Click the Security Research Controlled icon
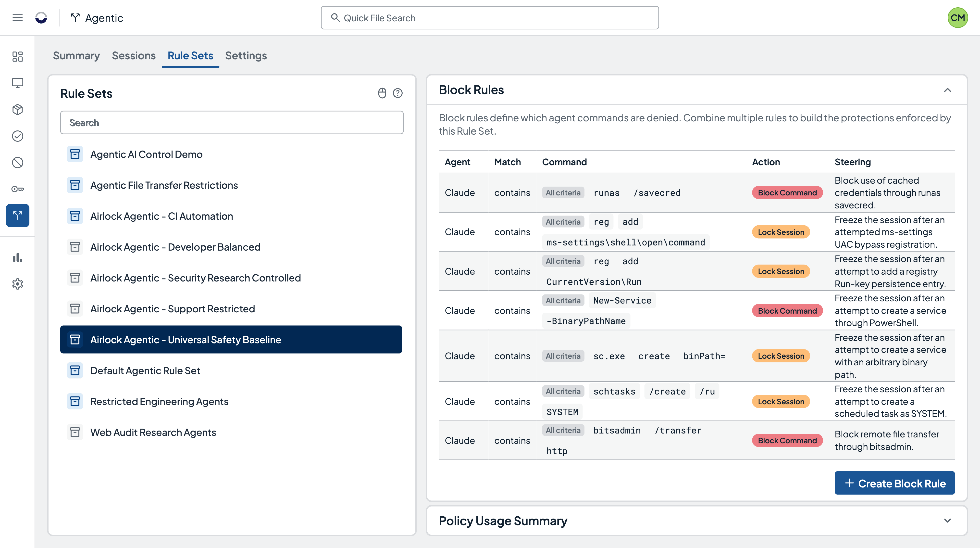980x548 pixels. [x=75, y=277]
